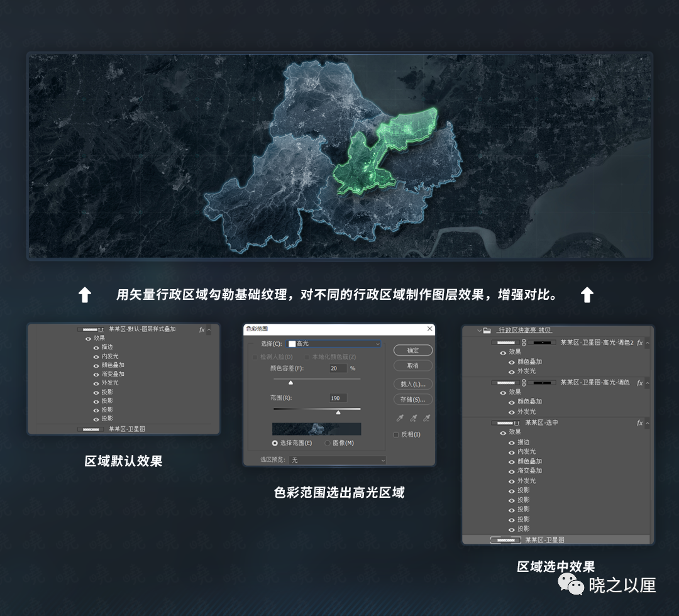Collapse effects of 某某区-选中 layer
This screenshot has width=679, height=616.
[648, 423]
